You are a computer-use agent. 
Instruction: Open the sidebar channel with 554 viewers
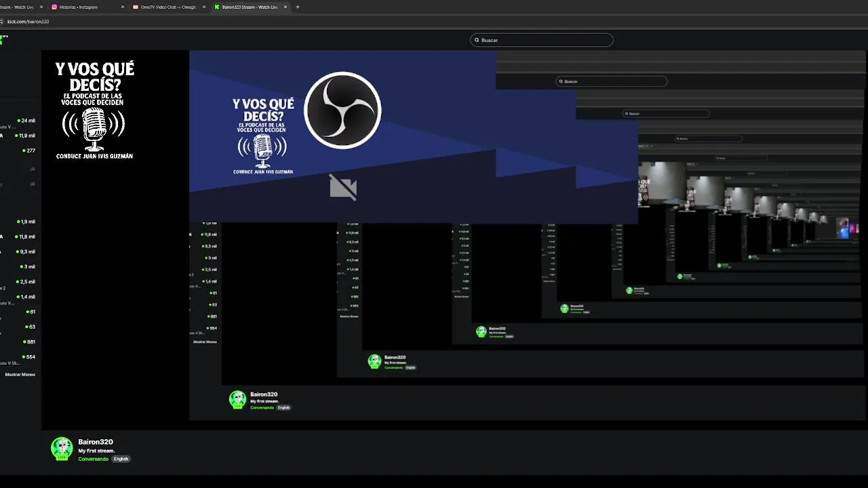coord(18,357)
